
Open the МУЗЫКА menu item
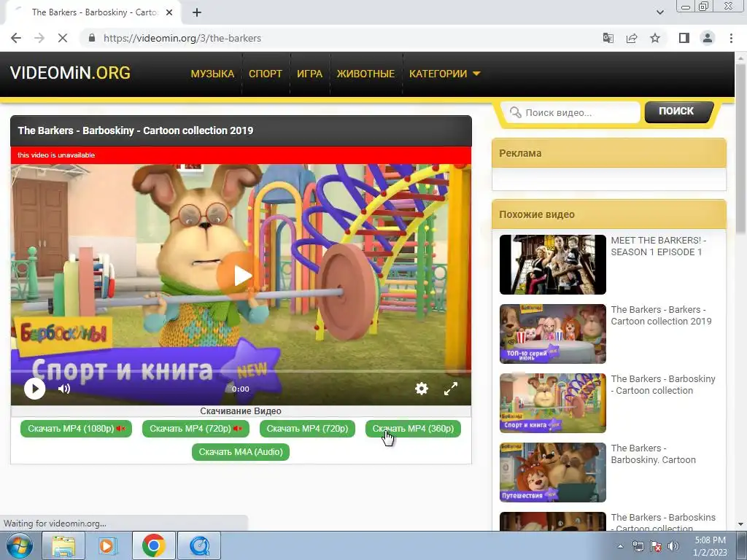pyautogui.click(x=212, y=74)
